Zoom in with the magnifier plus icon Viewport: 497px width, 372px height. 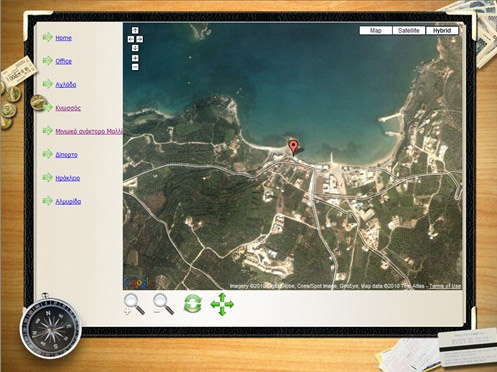click(x=134, y=304)
